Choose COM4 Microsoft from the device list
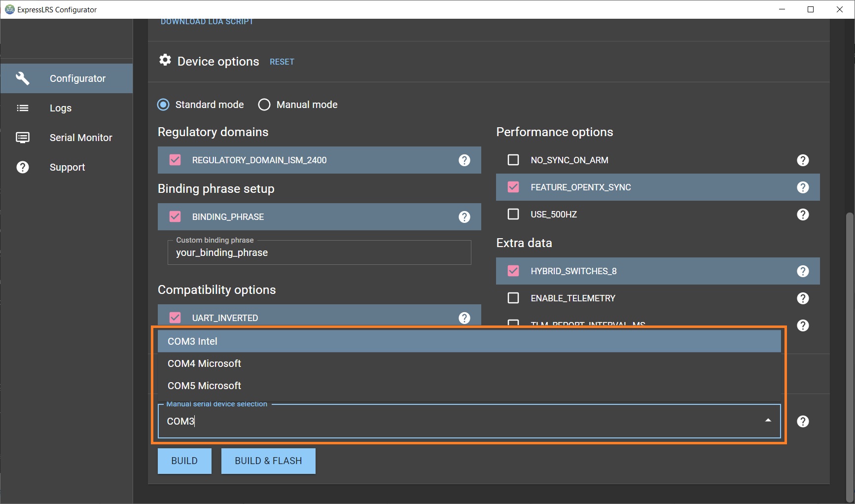Viewport: 855px width, 504px height. pos(469,363)
